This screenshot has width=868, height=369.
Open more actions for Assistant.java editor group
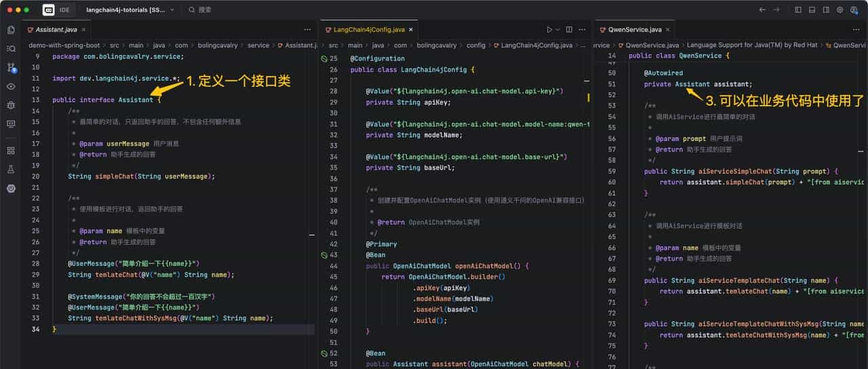[x=307, y=30]
